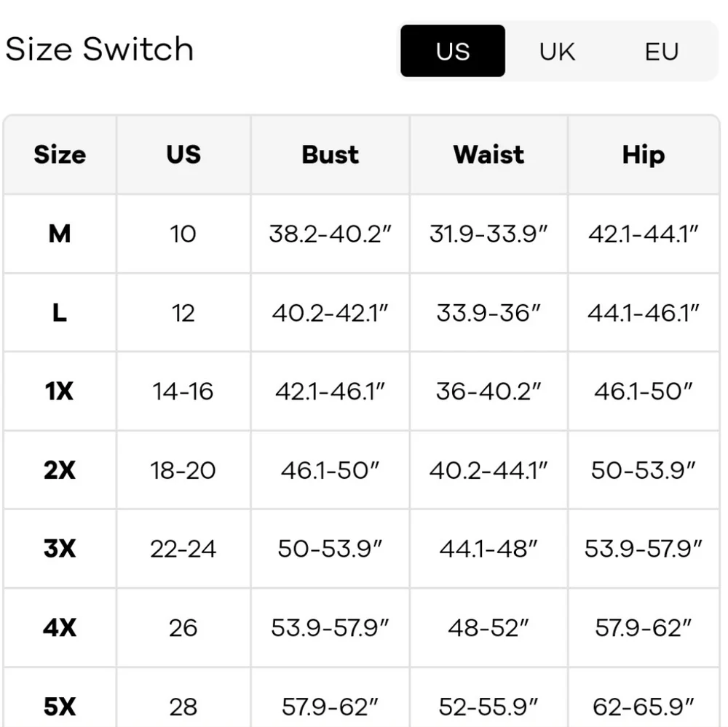This screenshot has width=728, height=727.
Task: Select the 2X size row label
Action: (60, 470)
